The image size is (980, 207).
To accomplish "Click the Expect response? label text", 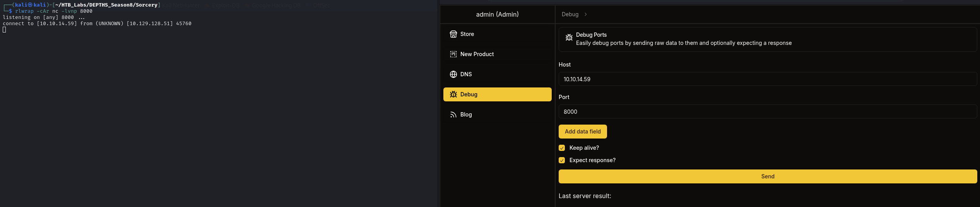I will point(592,160).
